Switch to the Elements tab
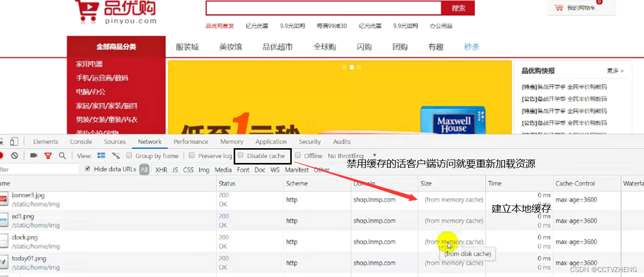The height and width of the screenshot is (277, 644). pyautogui.click(x=46, y=142)
